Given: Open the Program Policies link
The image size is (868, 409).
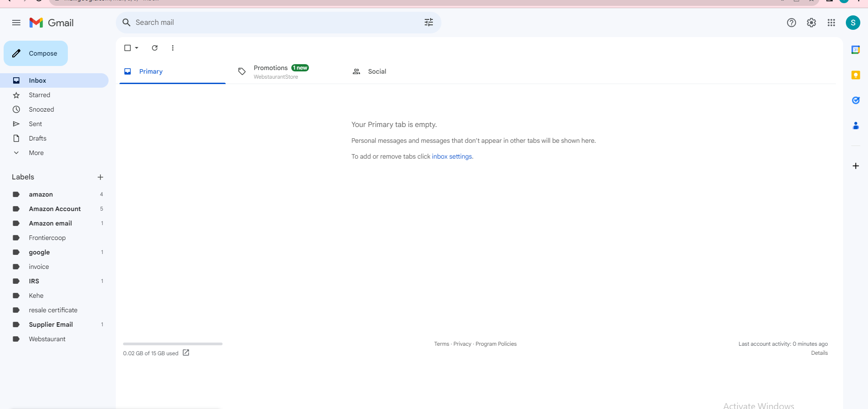Looking at the screenshot, I should 496,344.
